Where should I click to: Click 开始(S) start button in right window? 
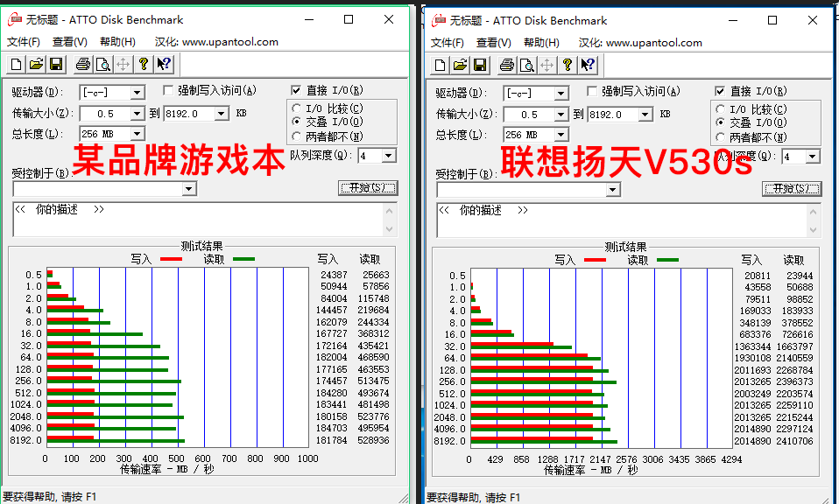coord(792,189)
